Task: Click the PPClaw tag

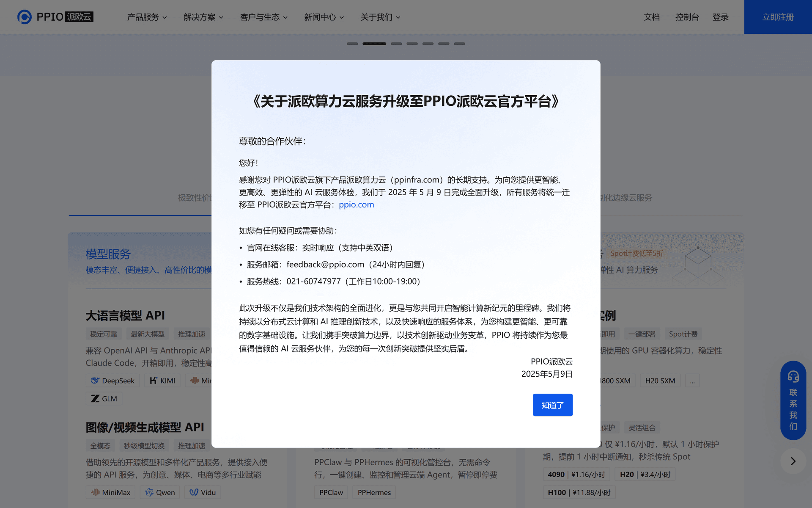Action: pyautogui.click(x=331, y=492)
